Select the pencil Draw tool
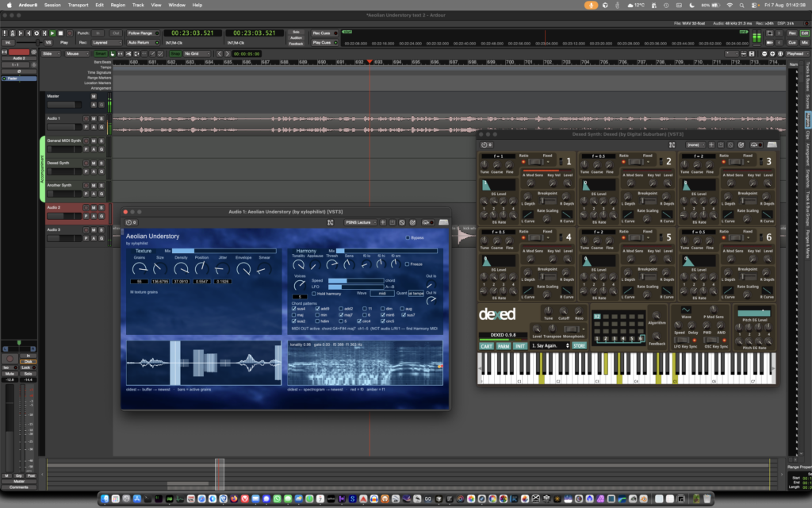The image size is (812, 508). 152,53
